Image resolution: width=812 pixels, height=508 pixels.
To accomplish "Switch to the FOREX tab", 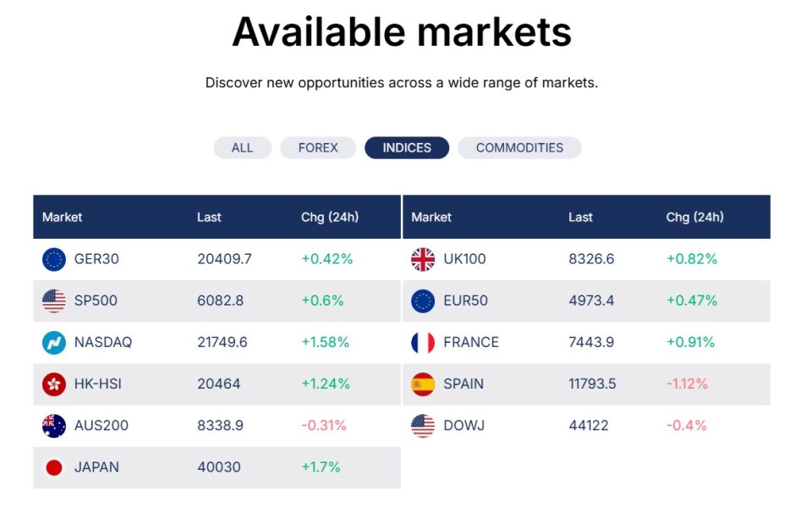I will (x=318, y=147).
